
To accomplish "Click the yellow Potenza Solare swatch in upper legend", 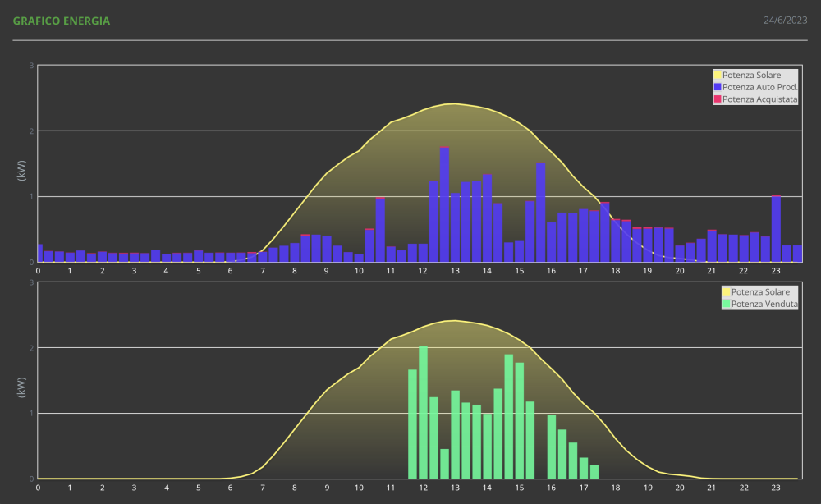I will 717,76.
